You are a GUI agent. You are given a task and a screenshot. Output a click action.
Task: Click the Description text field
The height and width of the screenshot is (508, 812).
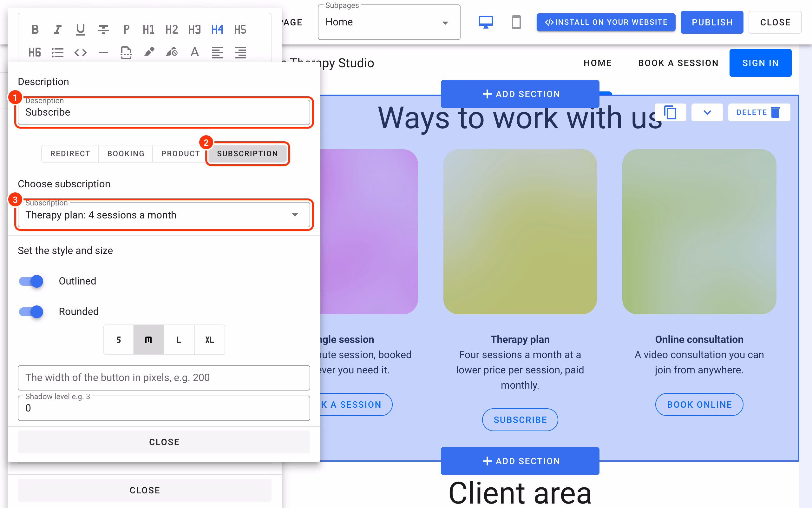pos(164,112)
